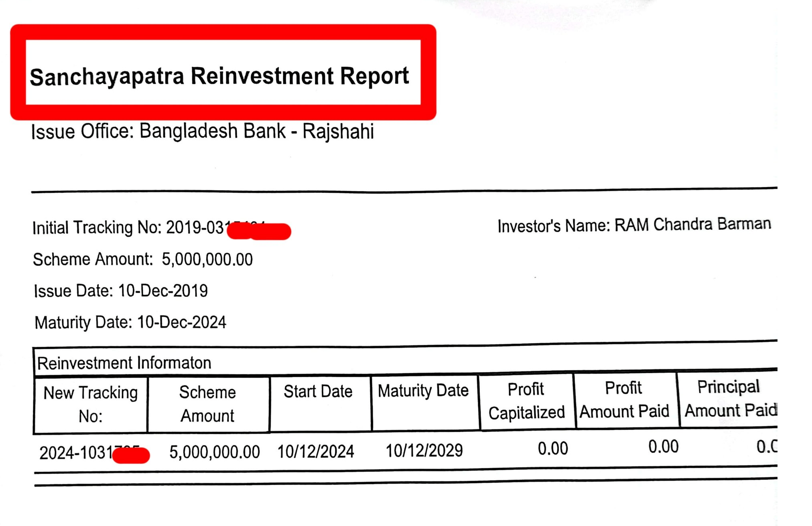
Task: Click the Investor's Name RAM Chandra Barman
Action: pos(634,225)
